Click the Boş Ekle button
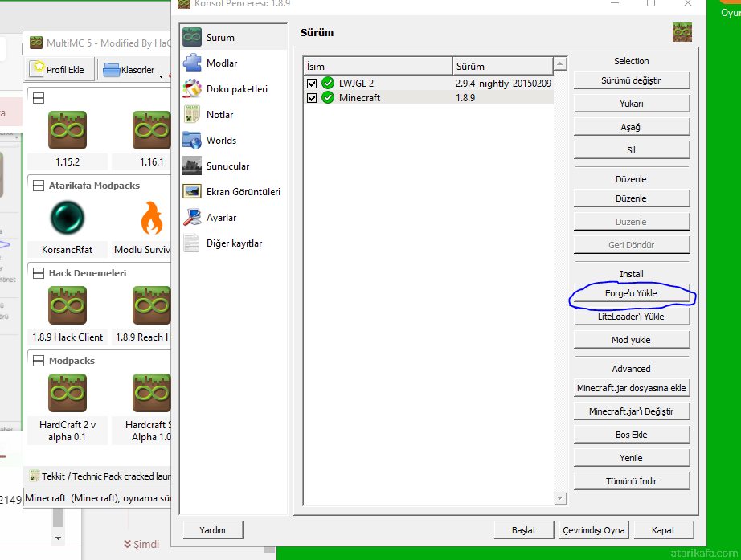Image resolution: width=741 pixels, height=560 pixels. click(x=632, y=435)
